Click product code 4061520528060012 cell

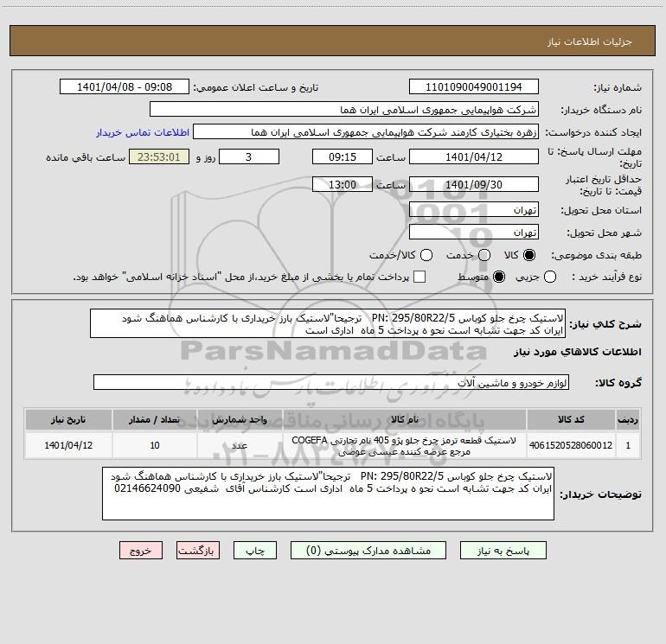coord(571,445)
